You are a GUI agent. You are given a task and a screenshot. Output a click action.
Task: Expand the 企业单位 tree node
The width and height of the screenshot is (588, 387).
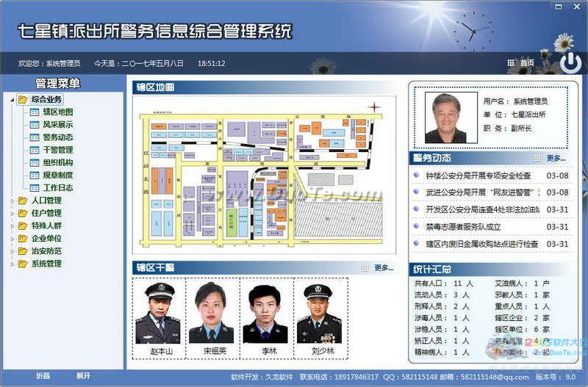[x=12, y=239]
